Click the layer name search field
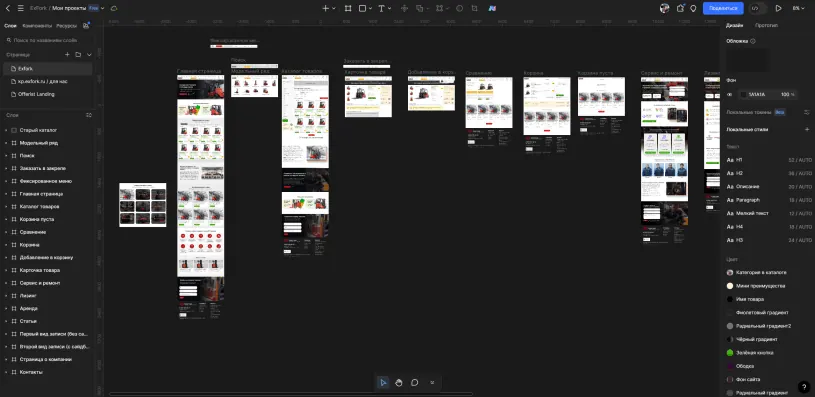Image resolution: width=815 pixels, height=397 pixels. (48, 40)
